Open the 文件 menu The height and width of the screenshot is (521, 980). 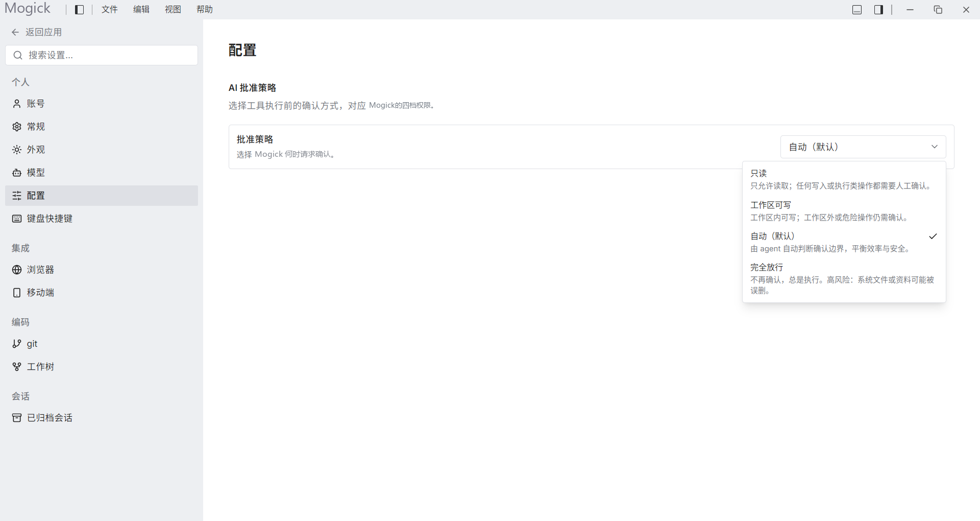pos(110,10)
